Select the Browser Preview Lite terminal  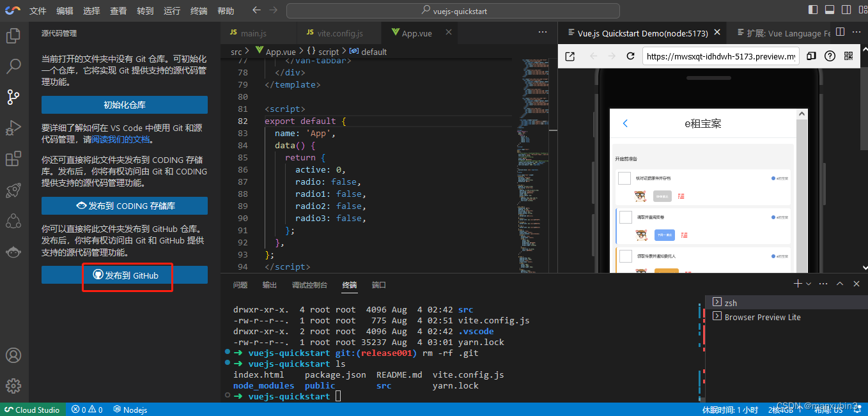[x=786, y=317]
